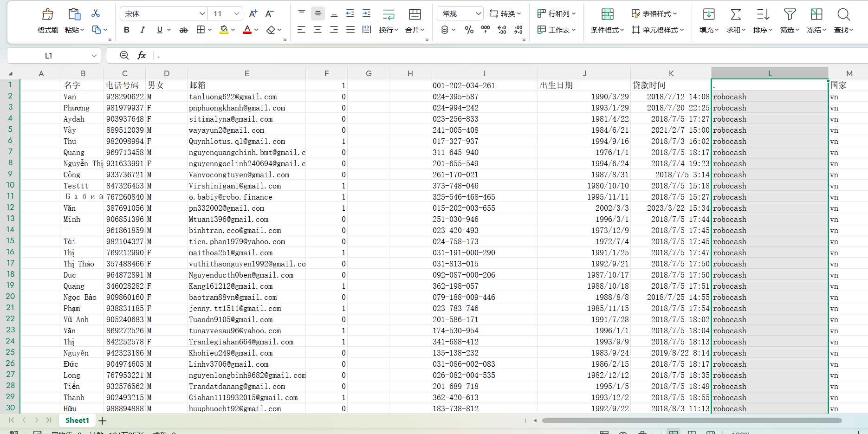Click the formula bar zoom magnifier icon
The image size is (868, 434).
coord(124,55)
